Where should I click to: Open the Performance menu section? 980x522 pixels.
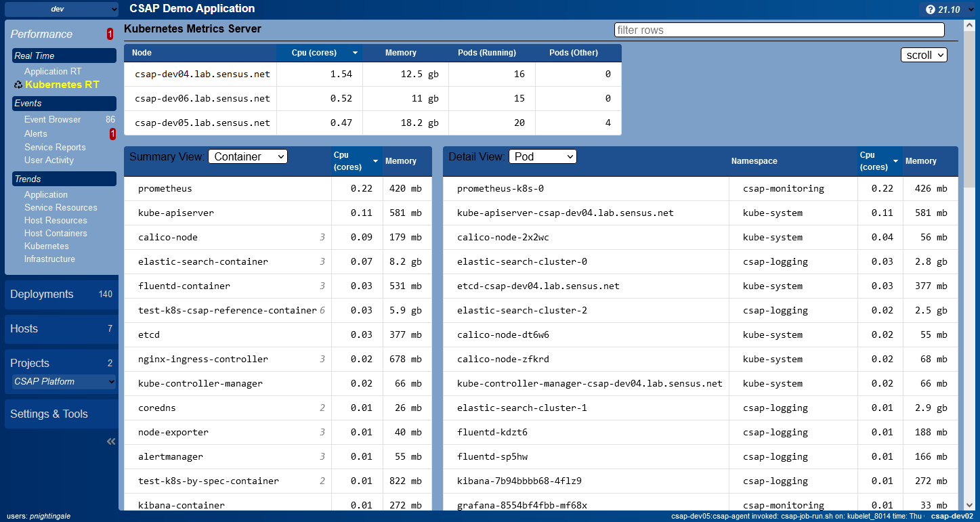click(41, 34)
